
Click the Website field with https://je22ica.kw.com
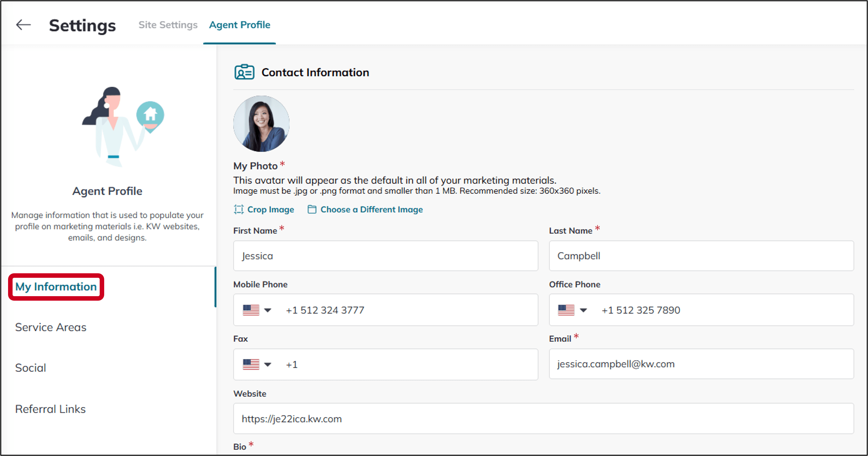[544, 419]
